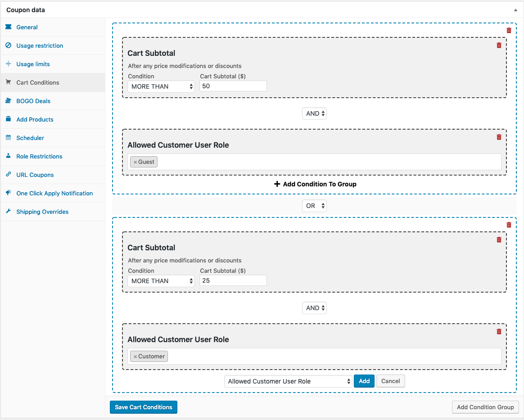The image size is (524, 420).
Task: Click Save Cart Conditions
Action: 144,407
